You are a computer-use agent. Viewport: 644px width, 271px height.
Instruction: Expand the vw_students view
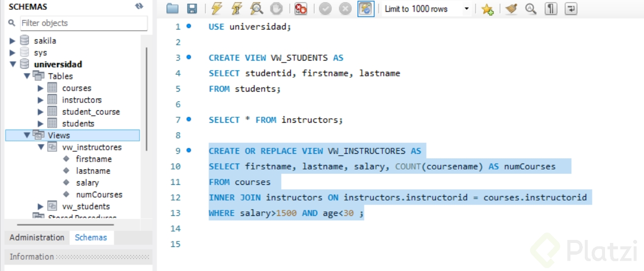click(x=41, y=206)
